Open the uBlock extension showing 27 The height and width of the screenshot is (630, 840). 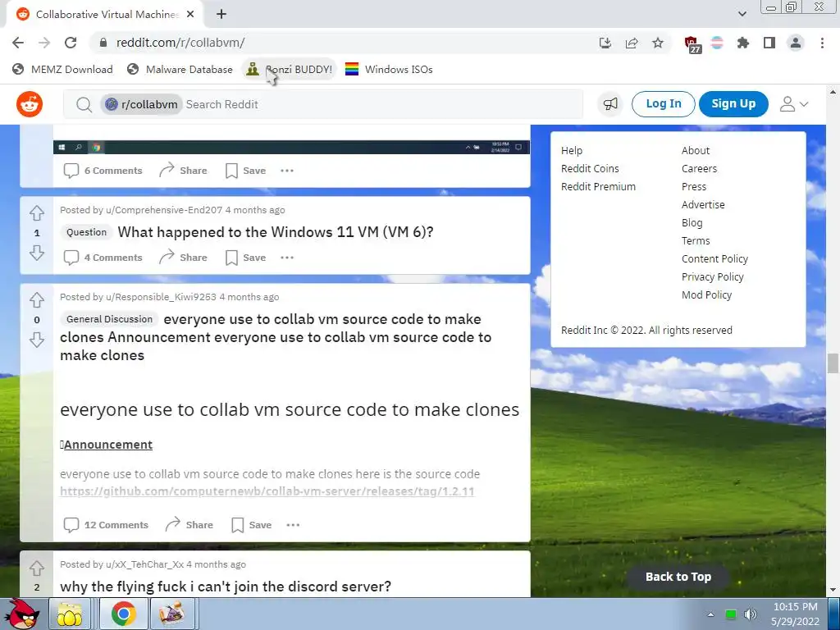pyautogui.click(x=692, y=44)
